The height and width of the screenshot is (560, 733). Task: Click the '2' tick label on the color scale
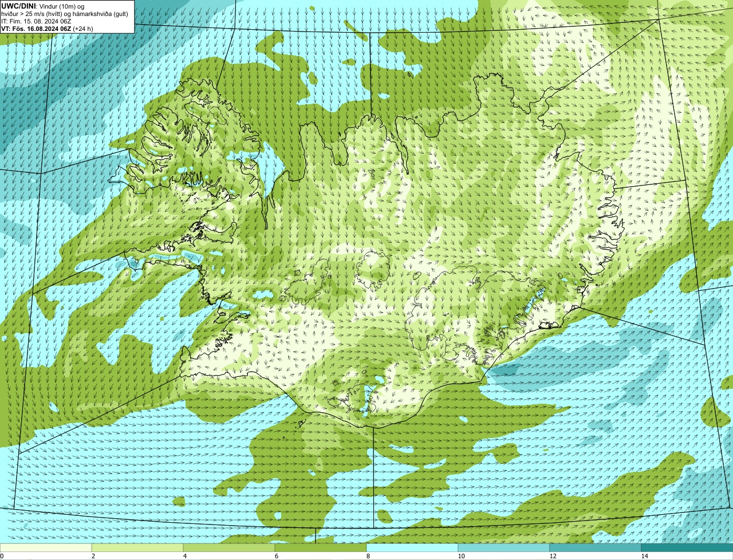coord(93,556)
